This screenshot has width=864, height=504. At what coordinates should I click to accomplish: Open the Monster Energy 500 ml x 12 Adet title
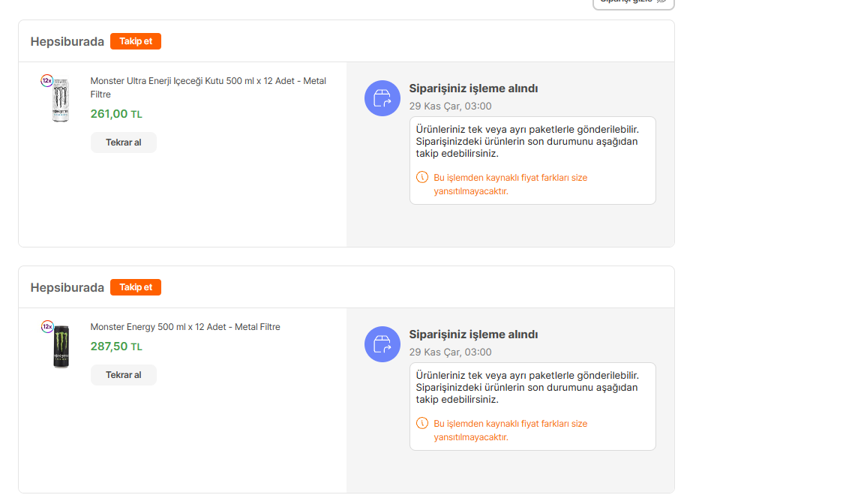click(185, 327)
